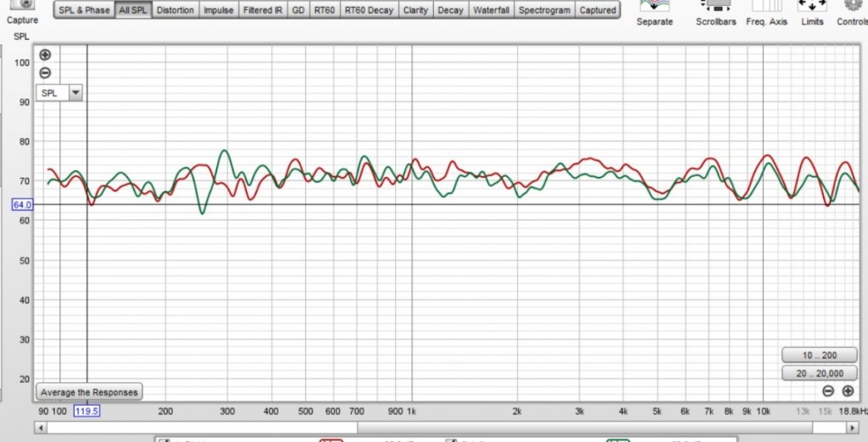The height and width of the screenshot is (442, 868).
Task: Zoom in the vertical SPL axis
Action: coord(46,55)
